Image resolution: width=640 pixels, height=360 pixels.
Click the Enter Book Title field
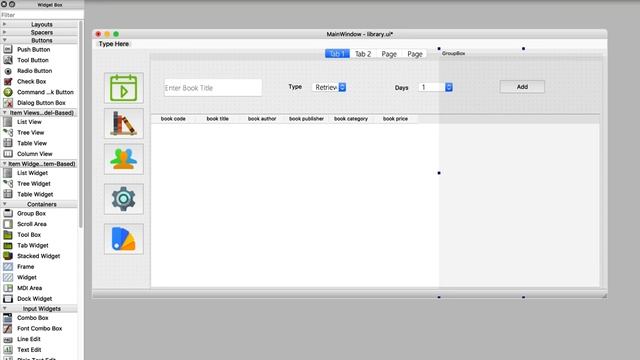[213, 88]
